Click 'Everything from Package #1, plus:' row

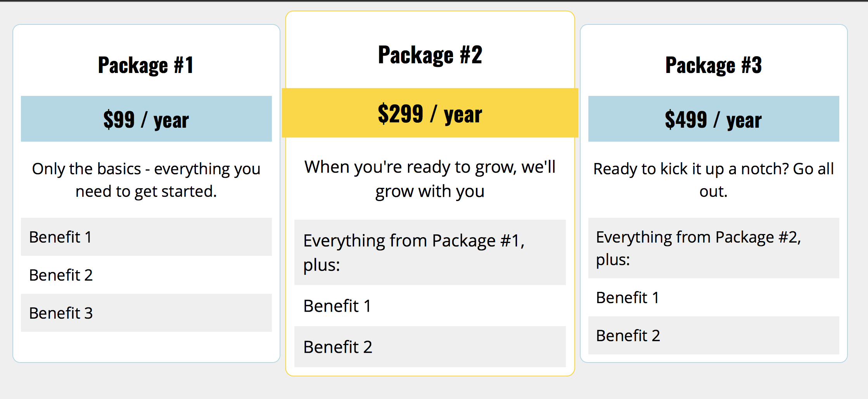coord(430,253)
